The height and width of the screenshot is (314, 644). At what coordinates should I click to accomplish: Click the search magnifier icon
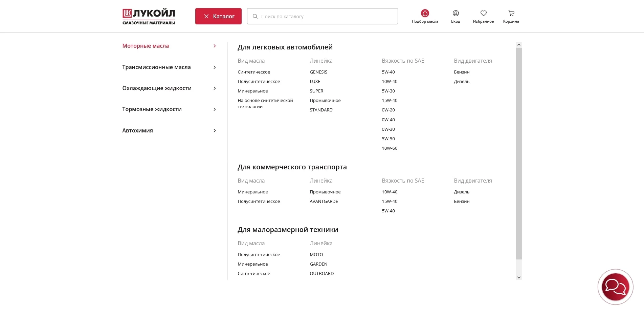point(255,16)
